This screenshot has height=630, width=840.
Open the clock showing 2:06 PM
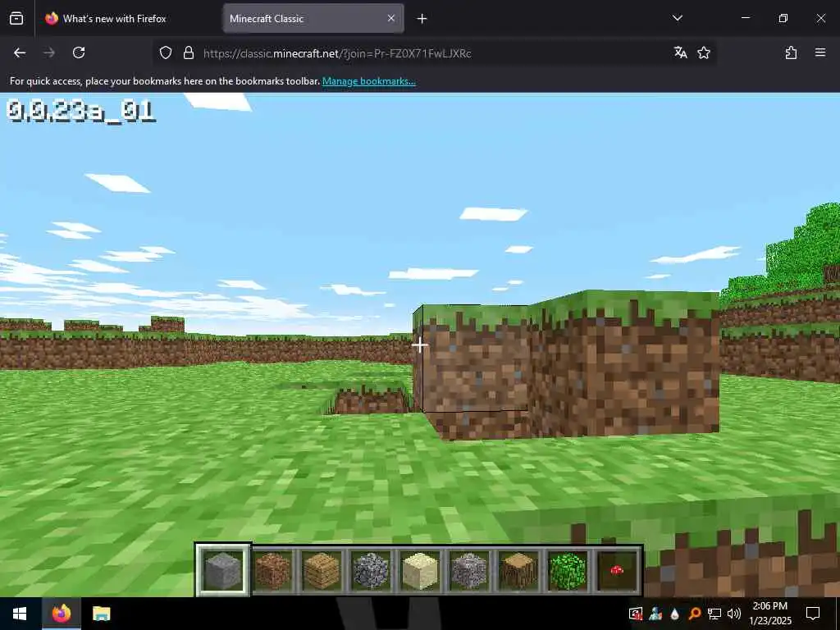click(769, 614)
